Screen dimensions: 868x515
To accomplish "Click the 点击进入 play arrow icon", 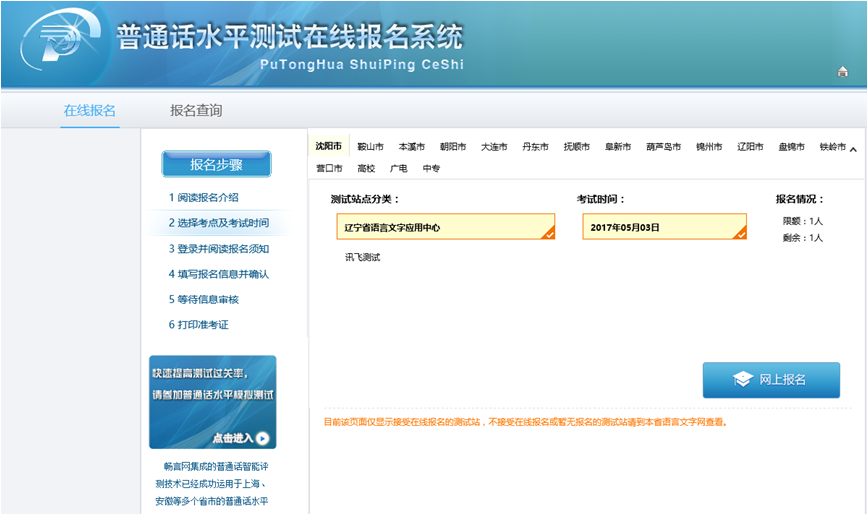I will point(262,438).
